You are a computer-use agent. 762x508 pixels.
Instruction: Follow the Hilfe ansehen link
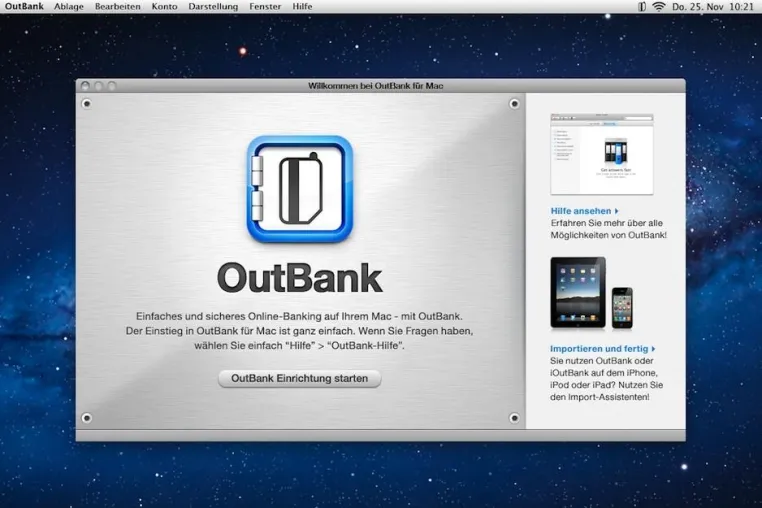[581, 211]
